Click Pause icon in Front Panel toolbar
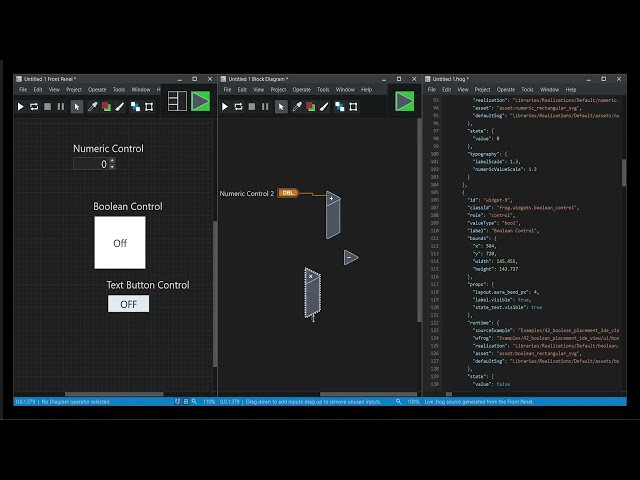The width and height of the screenshot is (640, 480). 61,107
